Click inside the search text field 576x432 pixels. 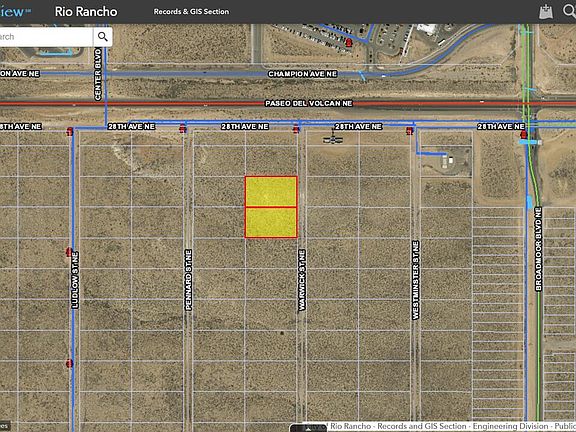pyautogui.click(x=46, y=37)
